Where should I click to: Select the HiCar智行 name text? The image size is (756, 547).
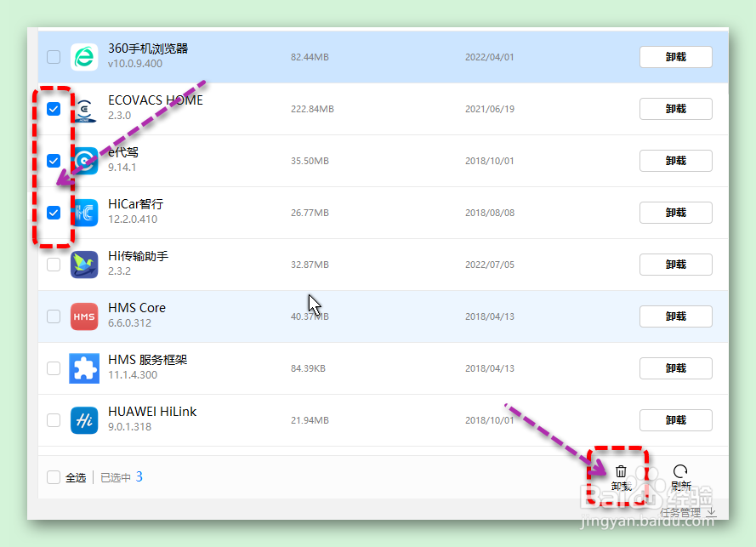[x=135, y=204]
